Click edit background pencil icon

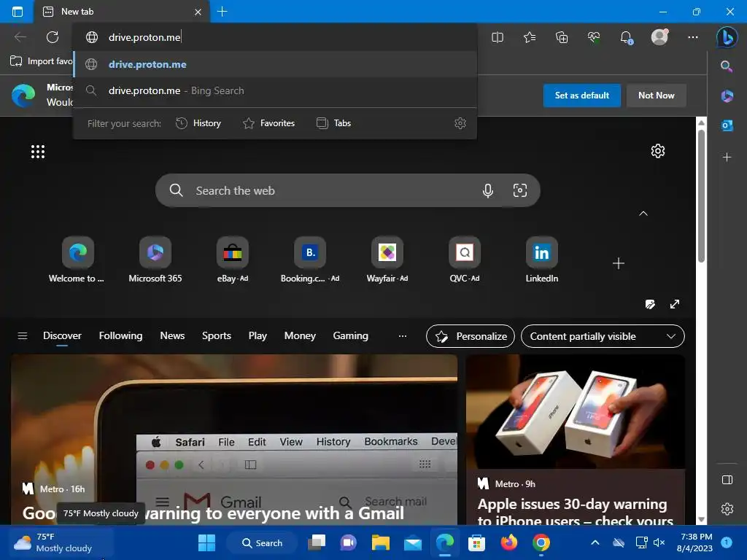650,304
